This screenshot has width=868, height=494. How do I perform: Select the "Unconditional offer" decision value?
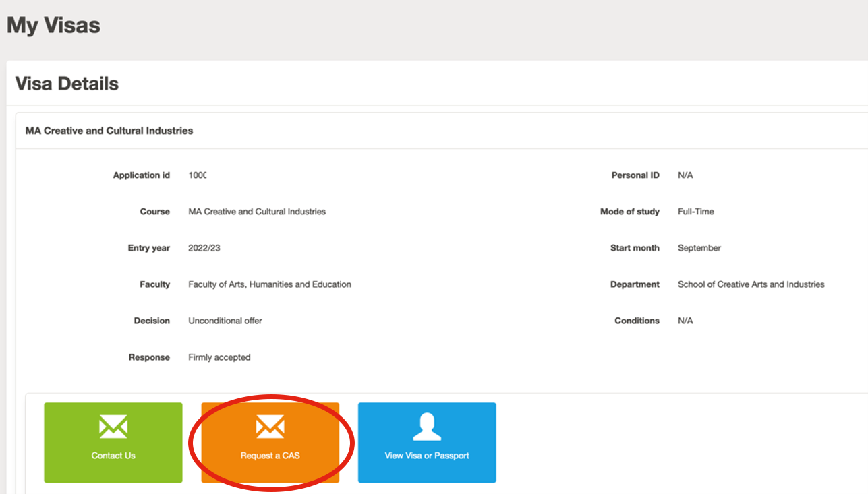click(x=225, y=321)
